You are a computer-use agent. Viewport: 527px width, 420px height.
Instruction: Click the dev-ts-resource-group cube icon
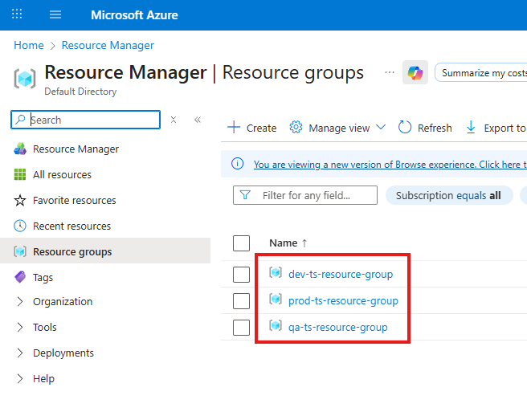(x=276, y=272)
